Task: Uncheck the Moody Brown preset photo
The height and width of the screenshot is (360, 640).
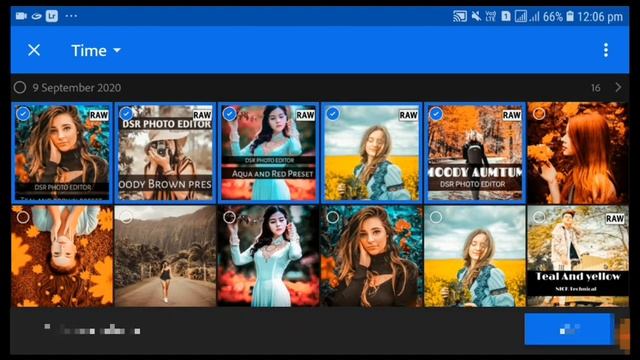Action: coord(126,113)
